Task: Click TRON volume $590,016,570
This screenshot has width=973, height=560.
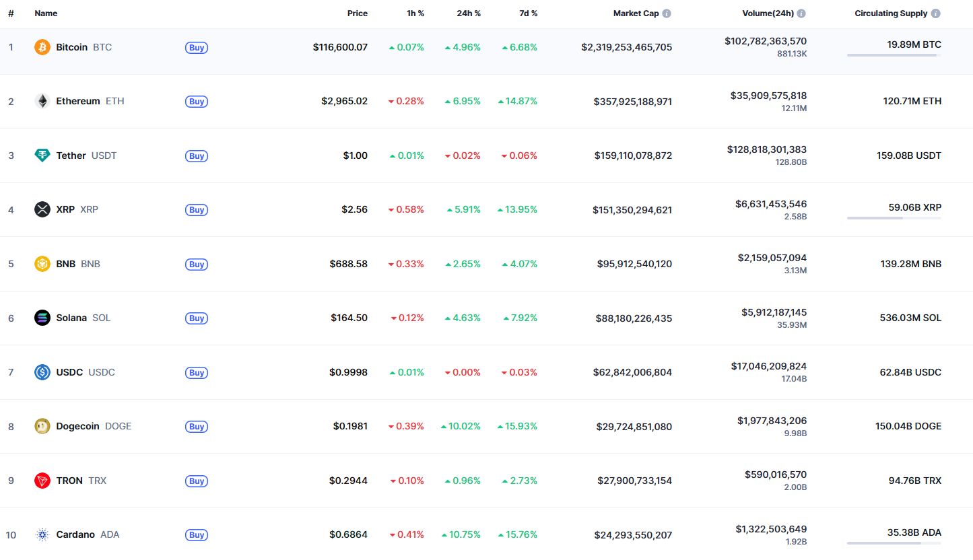Action: pos(776,475)
